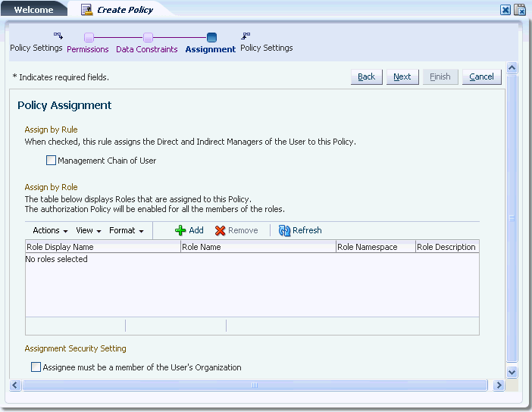Click the close-all-tabs icon at top right
Viewport: 532px width, 412px height.
519,10
